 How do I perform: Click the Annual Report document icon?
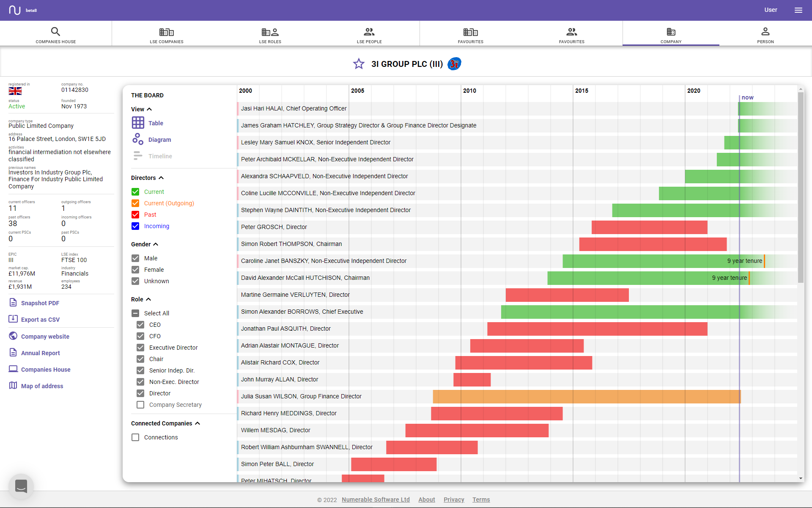(13, 353)
